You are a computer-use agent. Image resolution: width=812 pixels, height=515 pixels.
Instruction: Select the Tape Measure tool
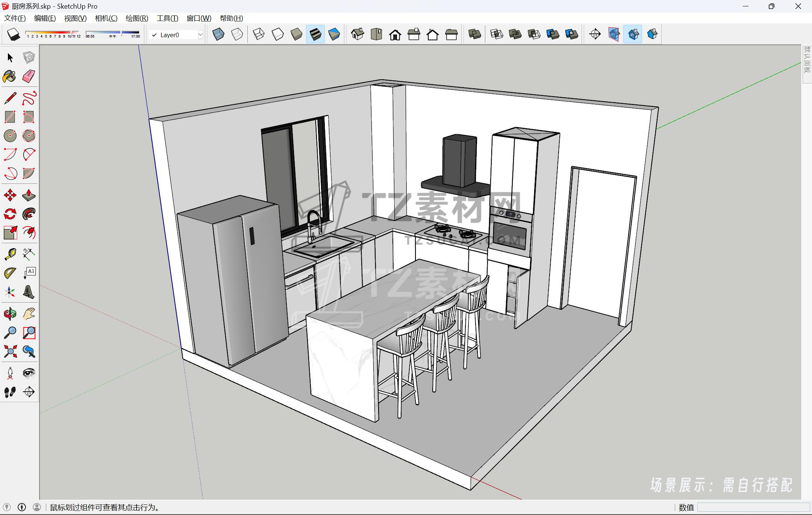tap(10, 254)
